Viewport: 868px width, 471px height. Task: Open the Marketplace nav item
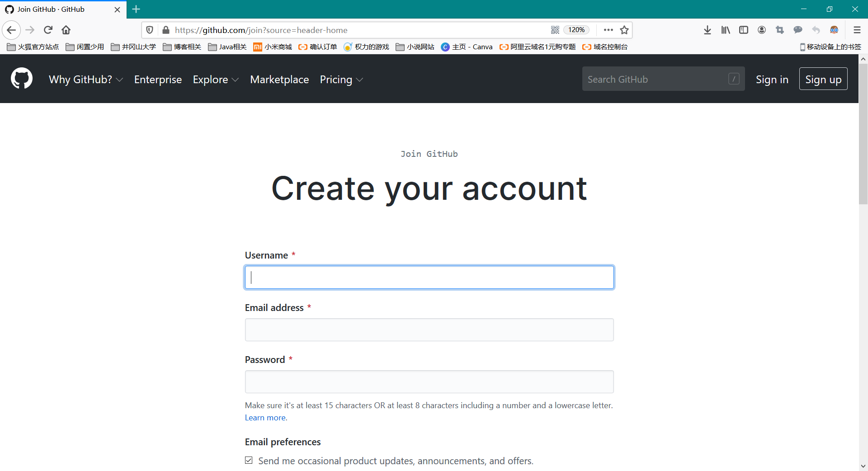(x=279, y=80)
